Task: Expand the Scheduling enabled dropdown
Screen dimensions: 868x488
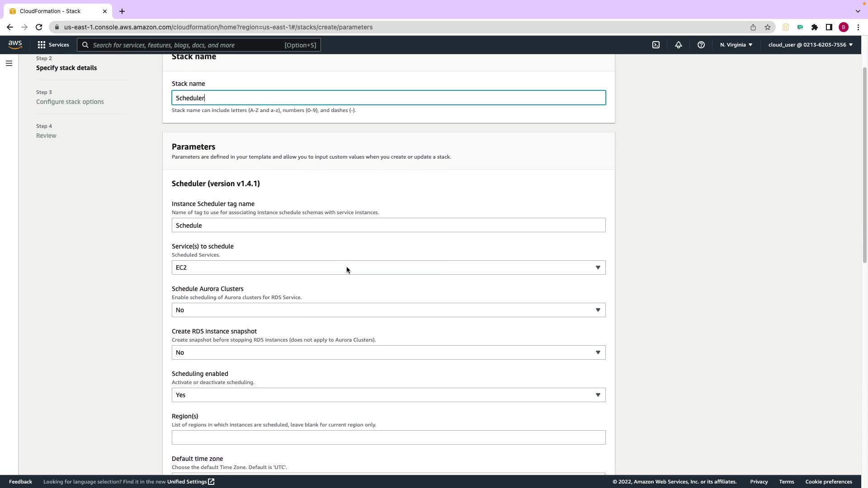Action: pyautogui.click(x=388, y=395)
